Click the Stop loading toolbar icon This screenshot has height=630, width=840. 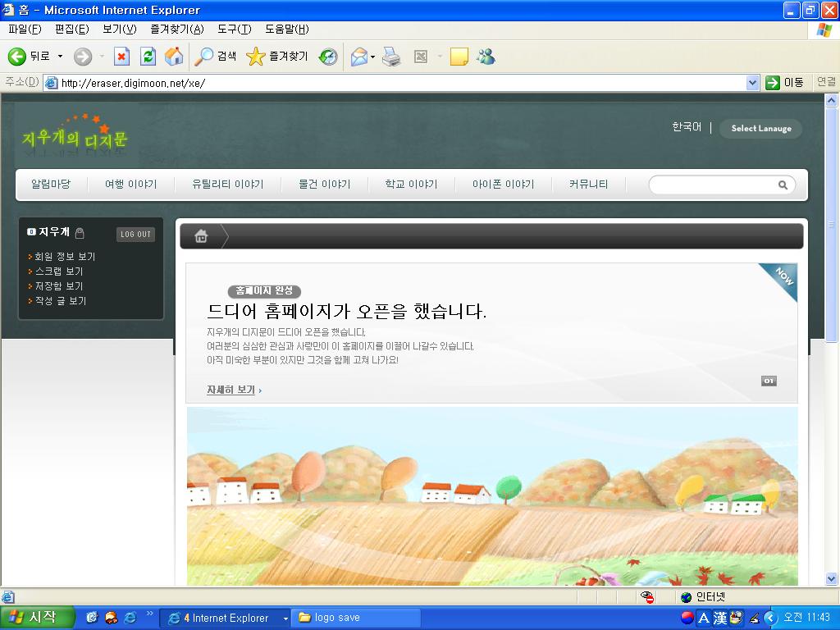(x=121, y=57)
